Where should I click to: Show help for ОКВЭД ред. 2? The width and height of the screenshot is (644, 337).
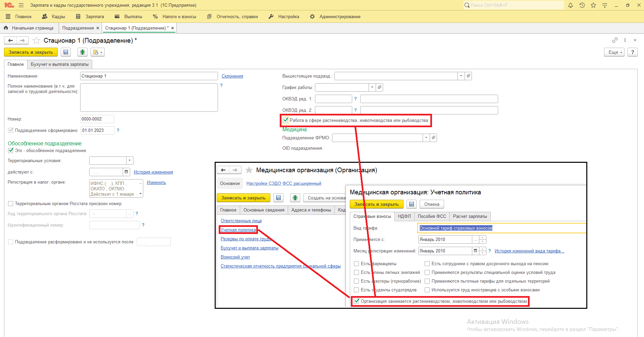tap(356, 110)
